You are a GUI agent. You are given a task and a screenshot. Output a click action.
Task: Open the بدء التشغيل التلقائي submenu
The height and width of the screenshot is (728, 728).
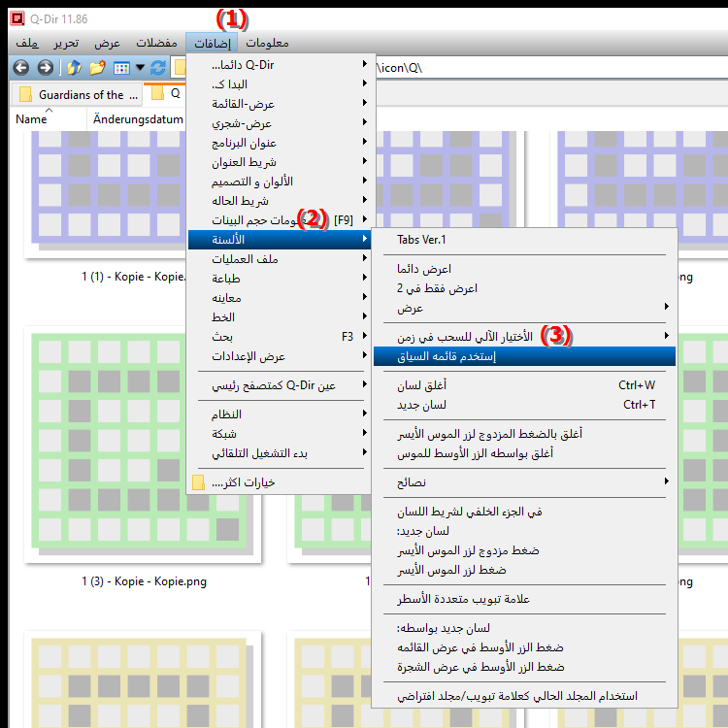click(x=279, y=453)
